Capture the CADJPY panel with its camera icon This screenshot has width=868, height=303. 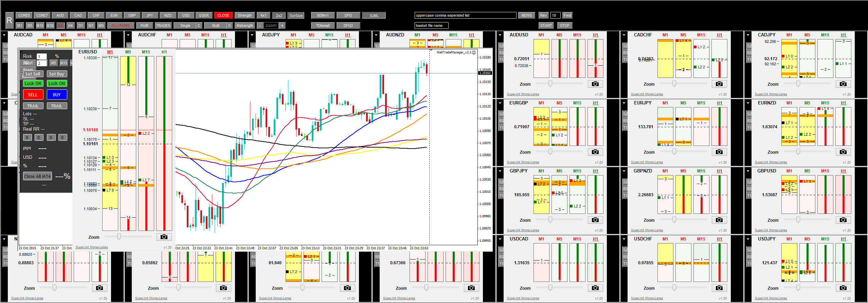click(x=843, y=84)
